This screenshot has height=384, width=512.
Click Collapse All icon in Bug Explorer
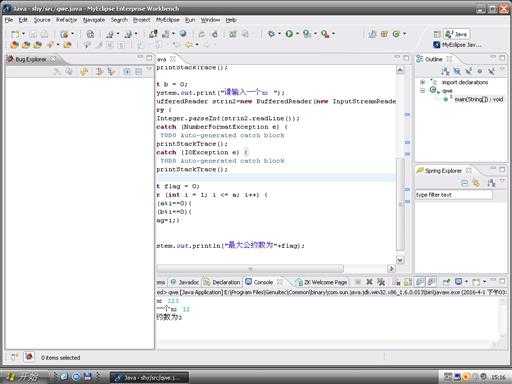138,71
